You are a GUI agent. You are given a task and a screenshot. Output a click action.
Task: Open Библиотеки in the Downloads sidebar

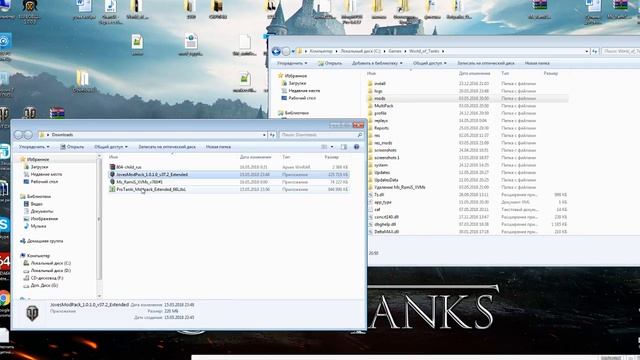click(39, 196)
